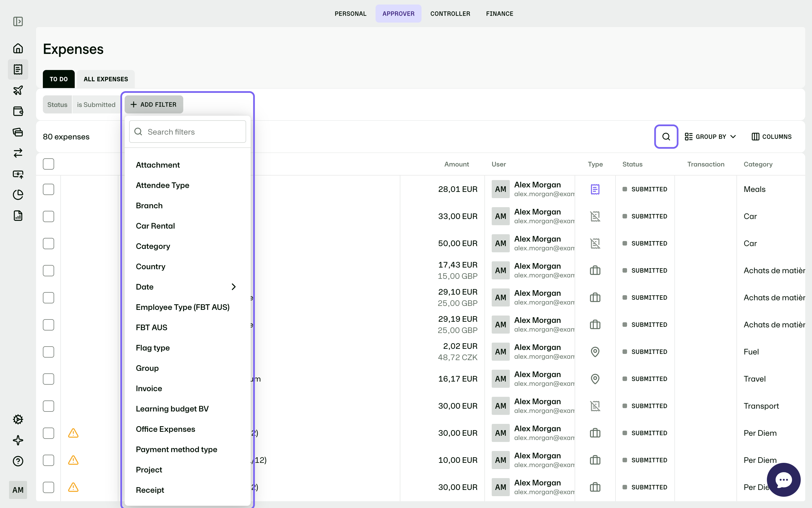Expand the Date filter submenu
Screen dimensions: 812x508
(x=187, y=286)
